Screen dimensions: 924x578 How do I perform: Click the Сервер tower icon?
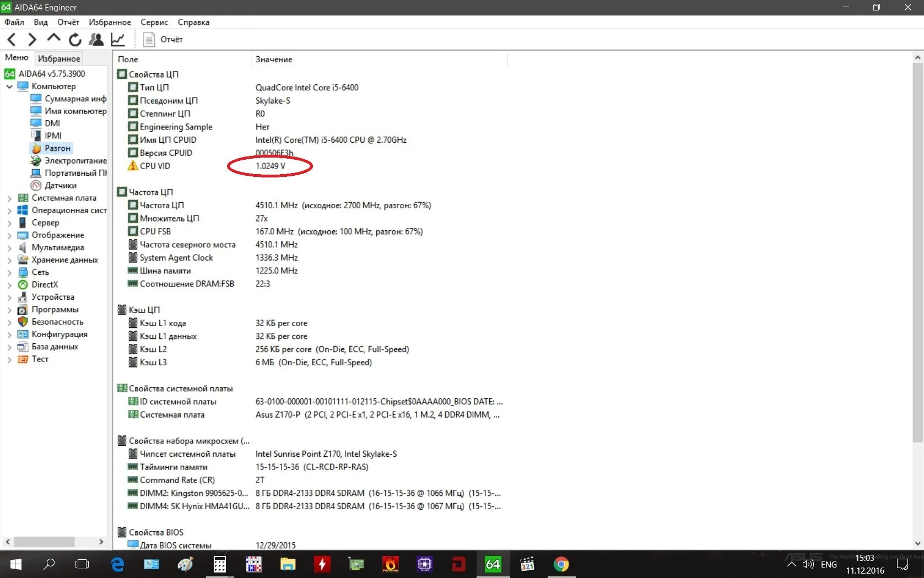[x=23, y=223]
